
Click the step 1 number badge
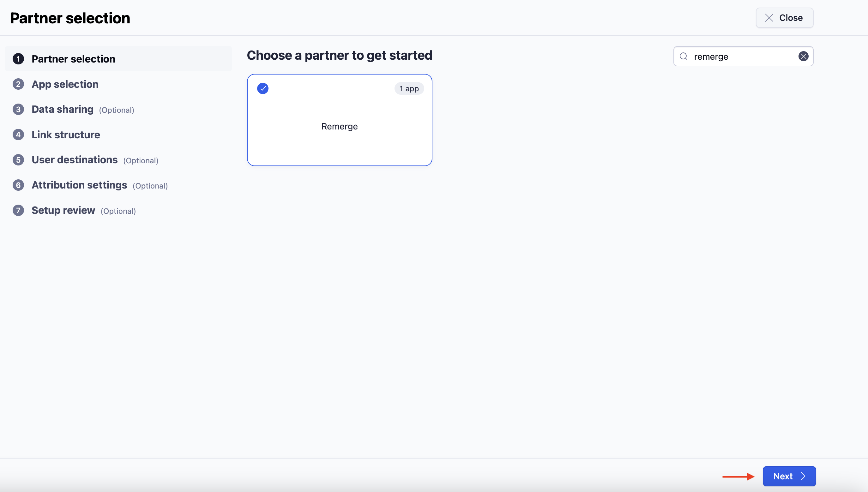18,59
